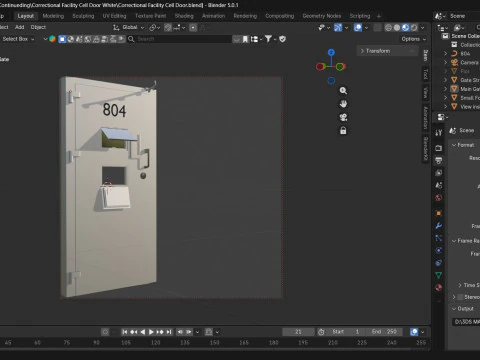Expand the 804 item in outliner
Viewport: 480px width, 360px height.
[446, 53]
